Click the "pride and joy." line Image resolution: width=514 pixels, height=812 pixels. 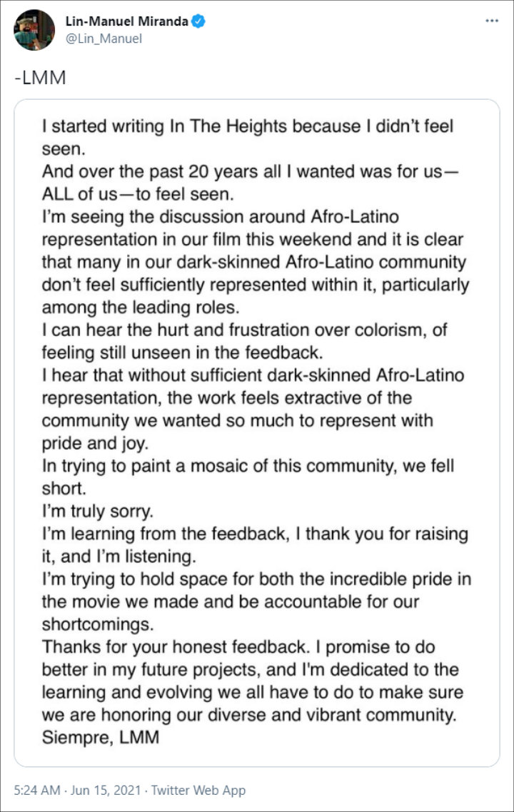[x=95, y=444]
